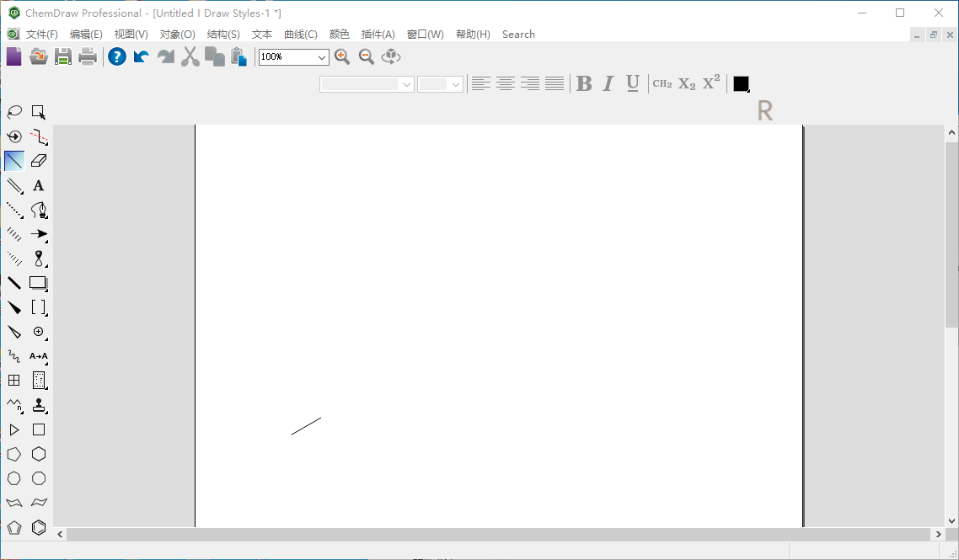
Task: Open the 结构(S) menu
Action: (223, 35)
